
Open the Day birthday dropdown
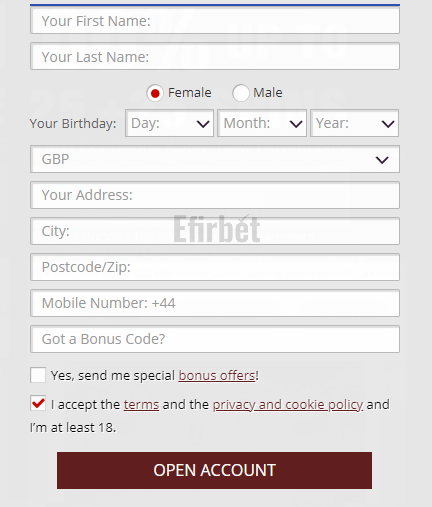pos(169,123)
